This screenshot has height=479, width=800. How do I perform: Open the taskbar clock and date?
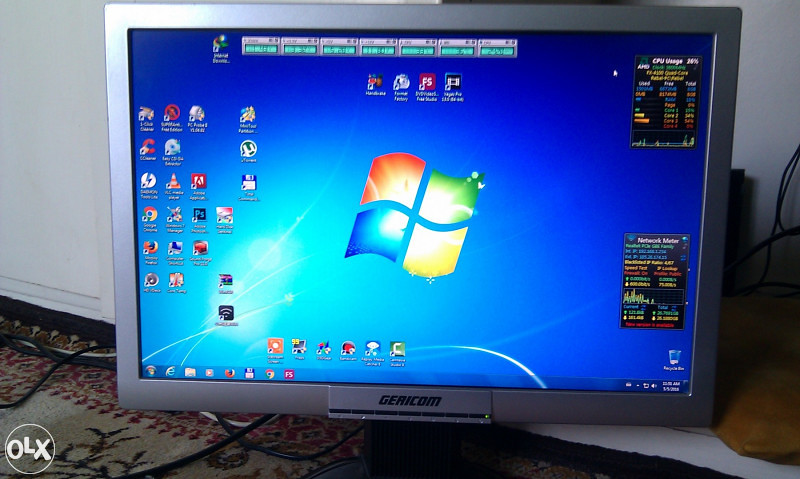(x=671, y=386)
